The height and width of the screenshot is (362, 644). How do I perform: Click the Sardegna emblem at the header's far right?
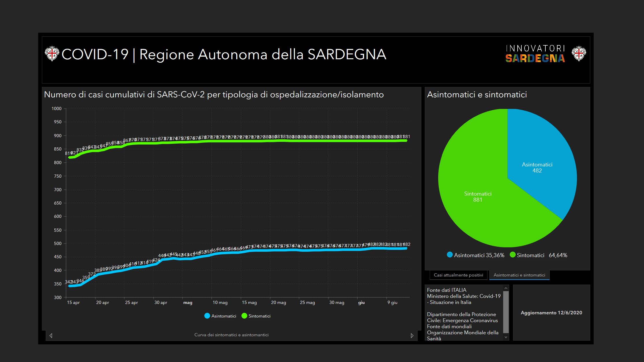tap(579, 54)
